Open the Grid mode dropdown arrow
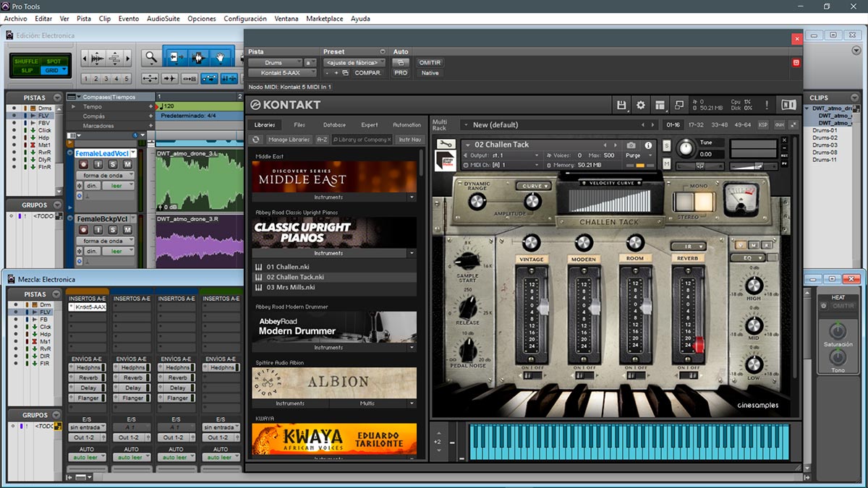Image resolution: width=868 pixels, height=488 pixels. click(65, 70)
